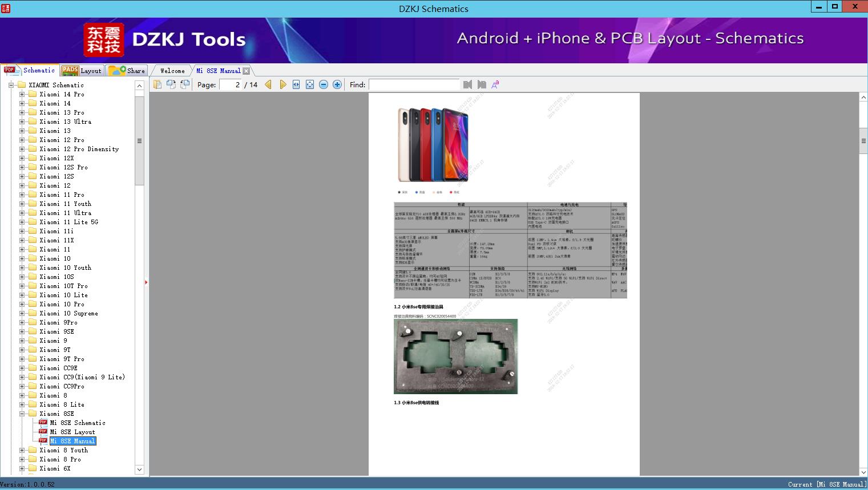The image size is (868, 490).
Task: Click the sidebar collapse red arrow handle
Action: (x=146, y=282)
